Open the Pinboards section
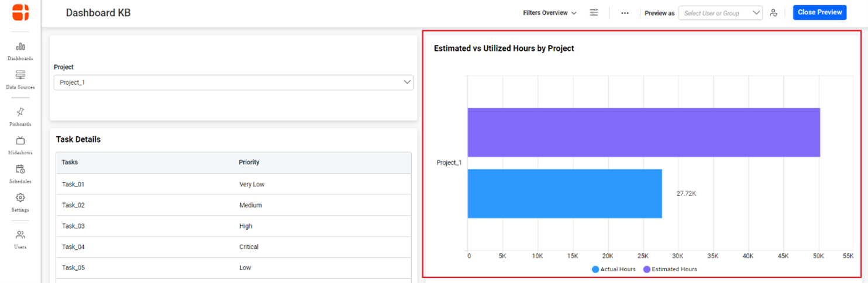Image resolution: width=868 pixels, height=283 pixels. coord(20,117)
